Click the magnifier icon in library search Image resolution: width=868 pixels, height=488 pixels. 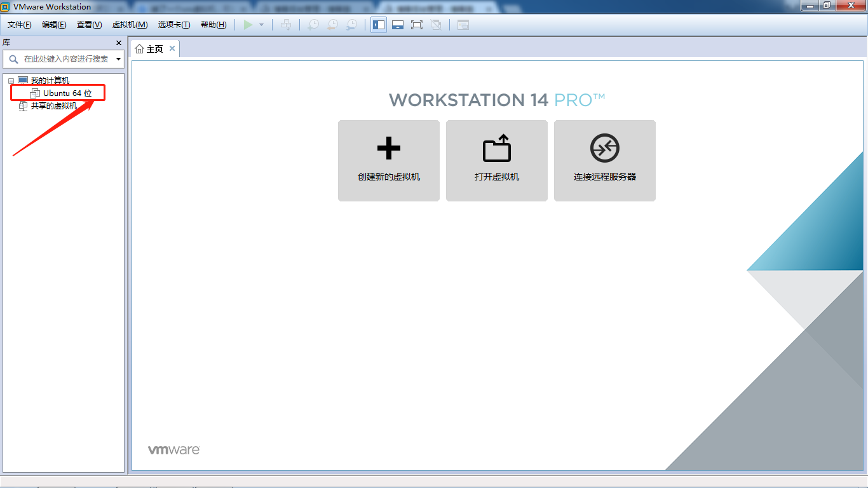[x=13, y=59]
